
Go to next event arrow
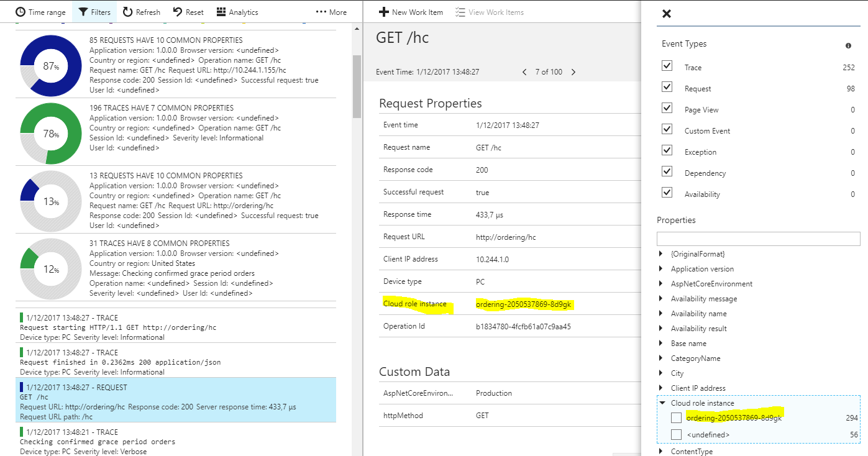point(573,72)
